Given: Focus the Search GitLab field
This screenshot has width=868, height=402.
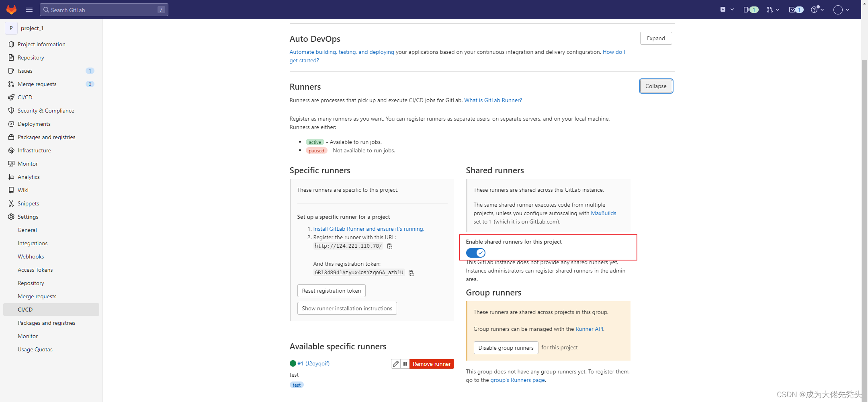Looking at the screenshot, I should click(x=104, y=10).
